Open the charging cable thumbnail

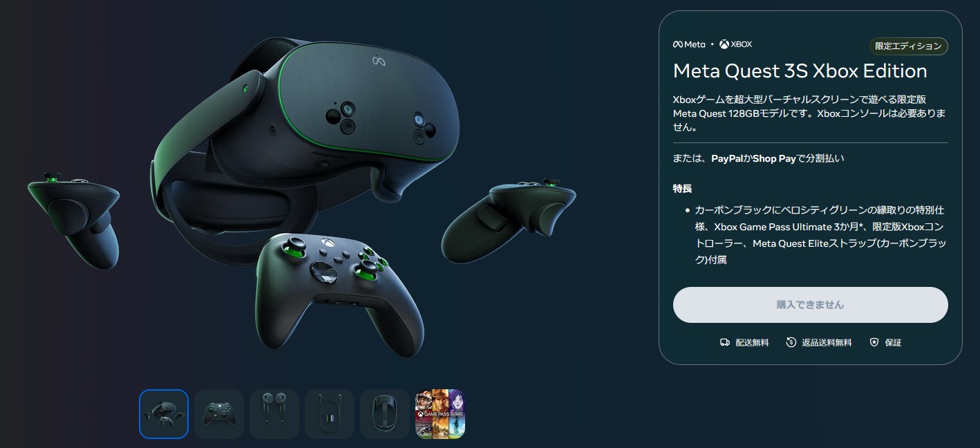(330, 414)
